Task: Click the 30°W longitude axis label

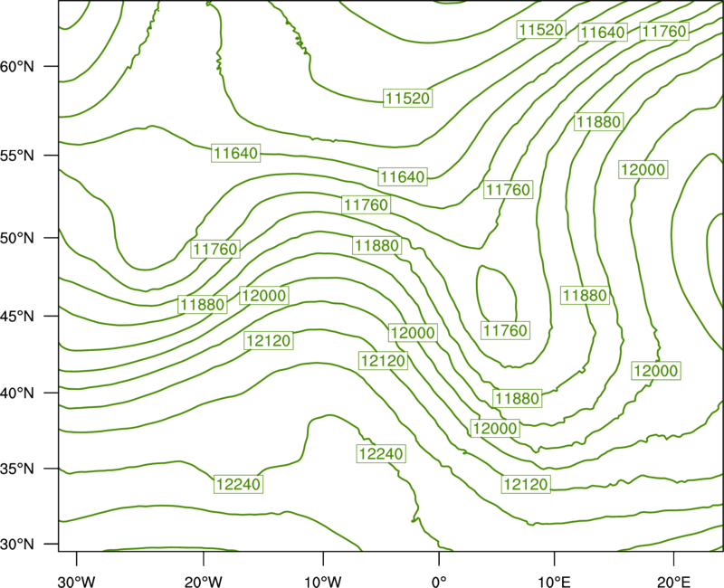Action: 77,581
